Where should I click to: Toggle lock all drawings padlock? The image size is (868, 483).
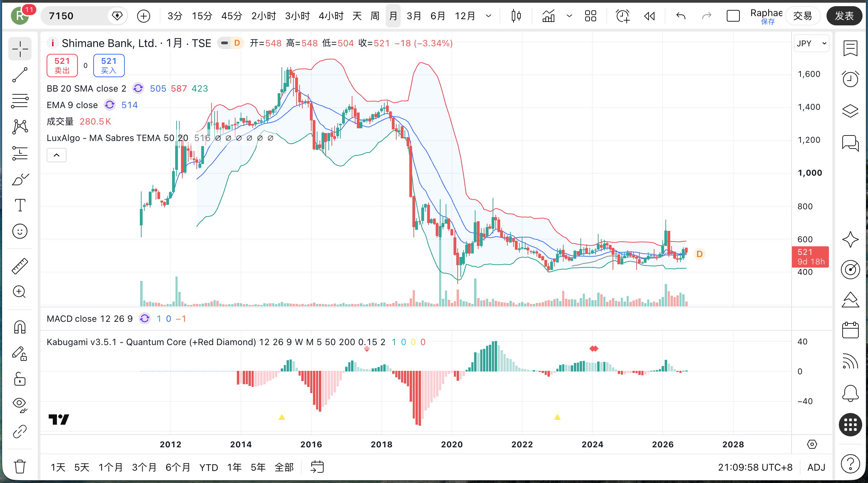pos(20,379)
